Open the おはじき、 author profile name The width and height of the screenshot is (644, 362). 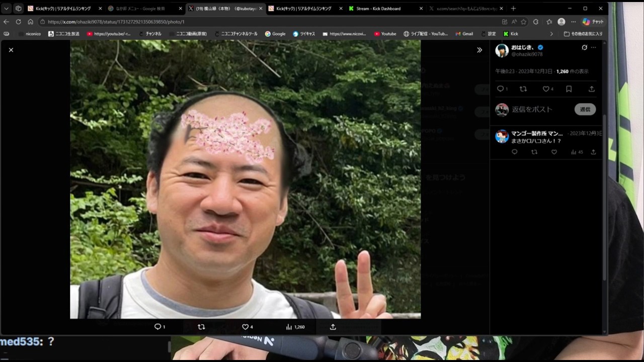tap(523, 47)
